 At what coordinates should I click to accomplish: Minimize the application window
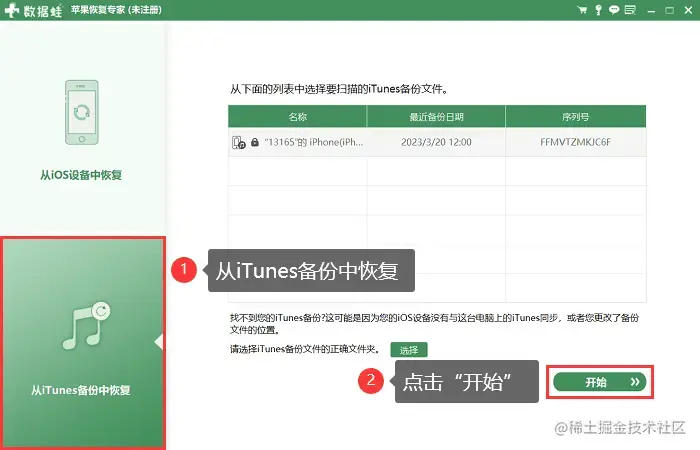pos(651,10)
